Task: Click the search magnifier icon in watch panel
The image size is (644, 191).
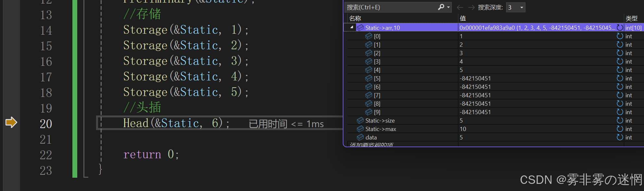Action: coord(441,7)
